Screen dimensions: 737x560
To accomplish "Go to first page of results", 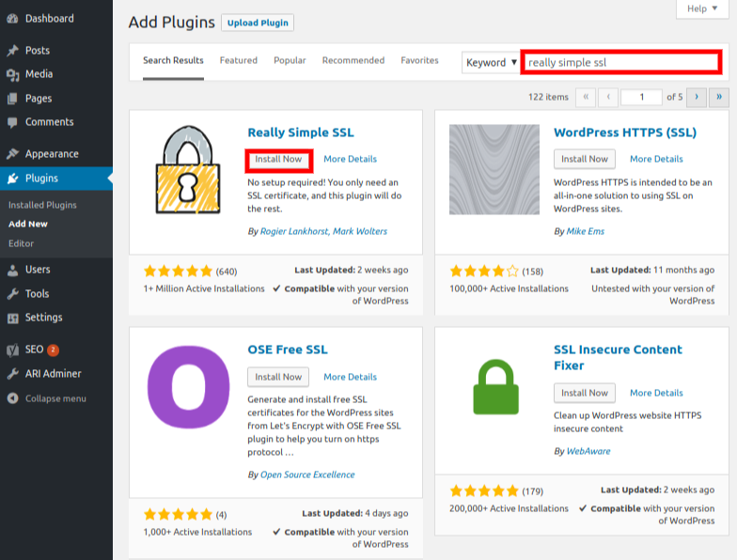I will coord(586,98).
